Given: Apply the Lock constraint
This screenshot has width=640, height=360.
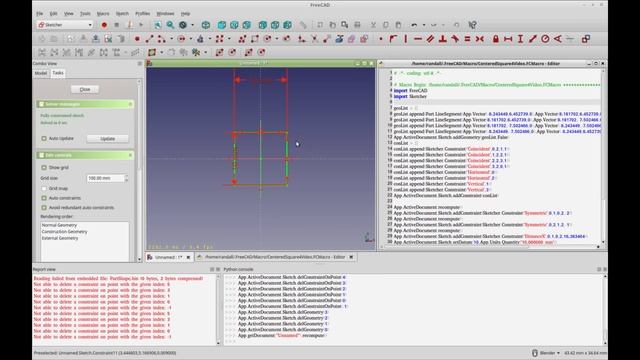Looking at the screenshot, I should [x=496, y=39].
